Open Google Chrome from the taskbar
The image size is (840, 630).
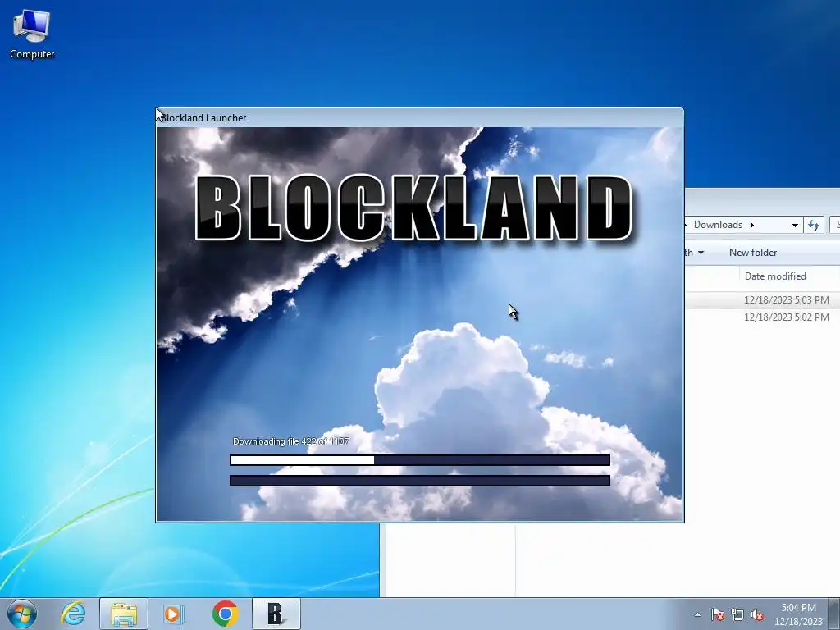225,614
